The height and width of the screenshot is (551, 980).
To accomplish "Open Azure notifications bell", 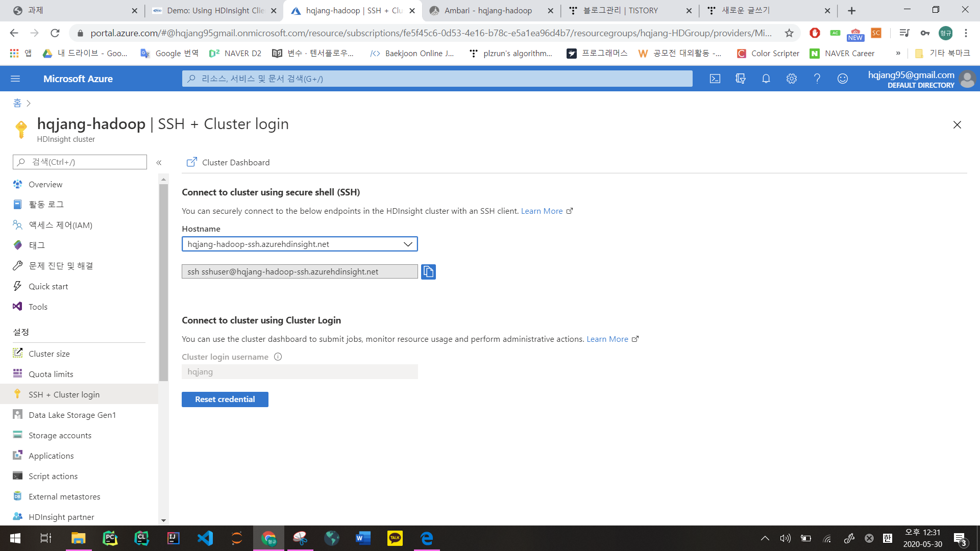I will tap(766, 79).
